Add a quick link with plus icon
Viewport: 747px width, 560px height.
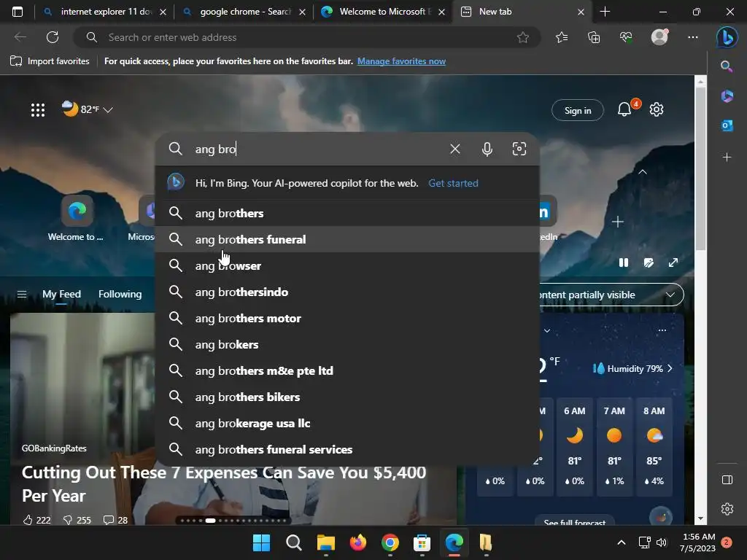618,222
